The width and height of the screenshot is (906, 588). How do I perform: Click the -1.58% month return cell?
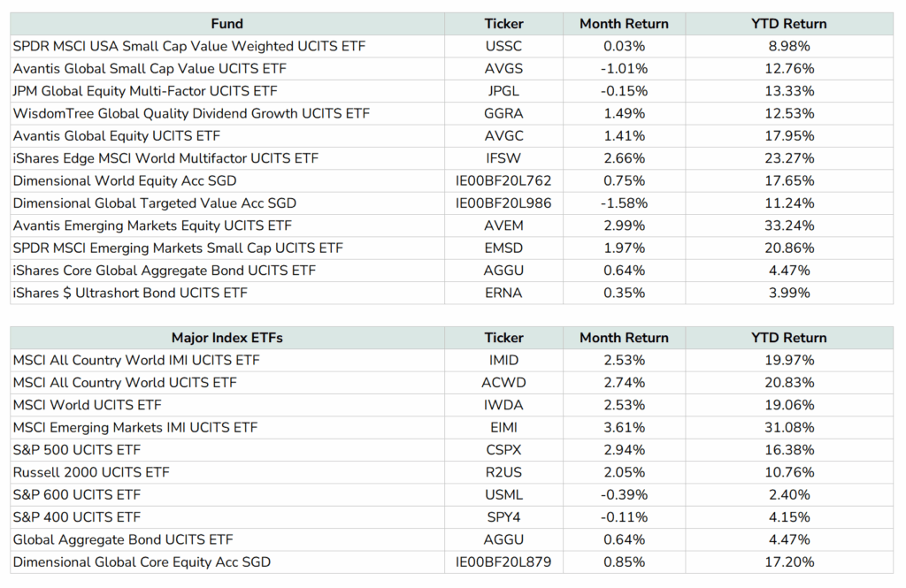point(623,203)
